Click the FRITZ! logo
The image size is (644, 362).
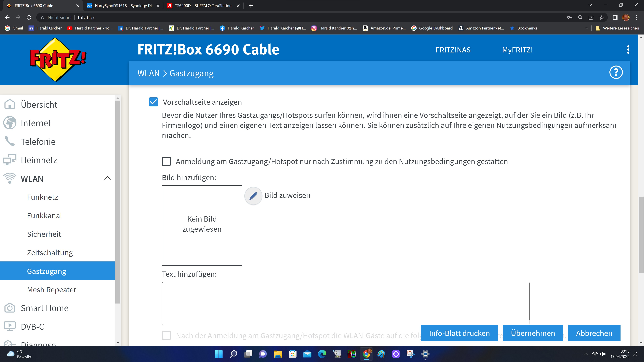tap(58, 59)
